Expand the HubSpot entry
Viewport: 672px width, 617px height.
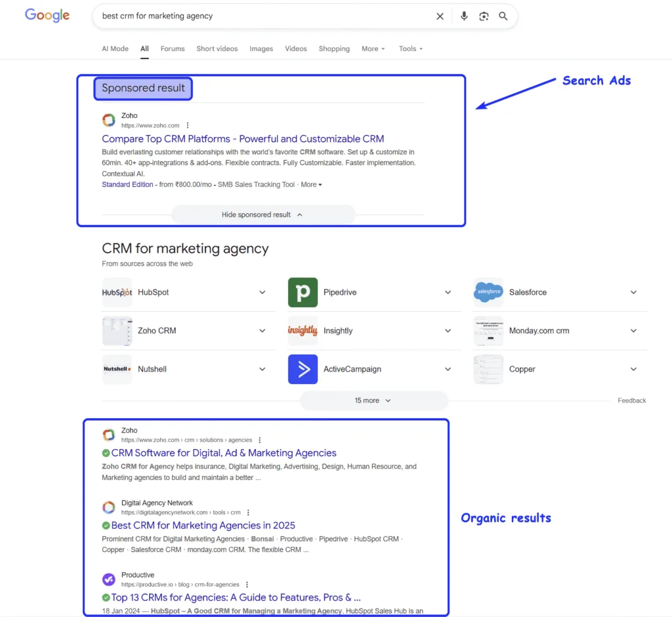pyautogui.click(x=262, y=293)
